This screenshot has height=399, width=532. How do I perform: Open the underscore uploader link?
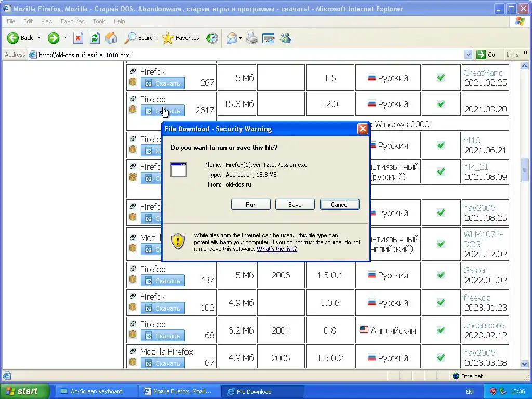click(484, 325)
